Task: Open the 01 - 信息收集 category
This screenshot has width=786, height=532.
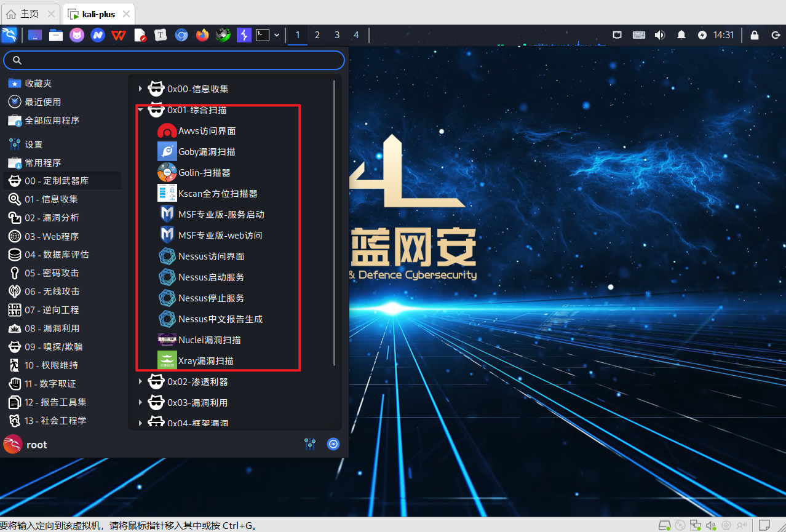Action: 63,199
